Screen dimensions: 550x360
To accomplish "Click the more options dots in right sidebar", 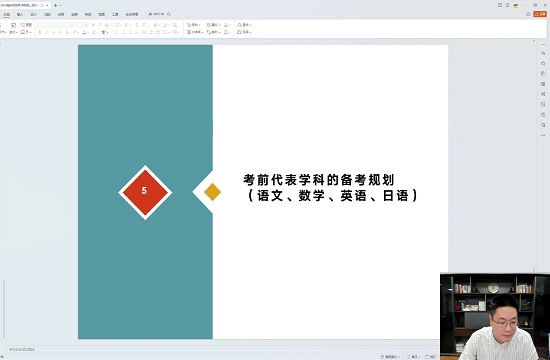I will pos(543,135).
